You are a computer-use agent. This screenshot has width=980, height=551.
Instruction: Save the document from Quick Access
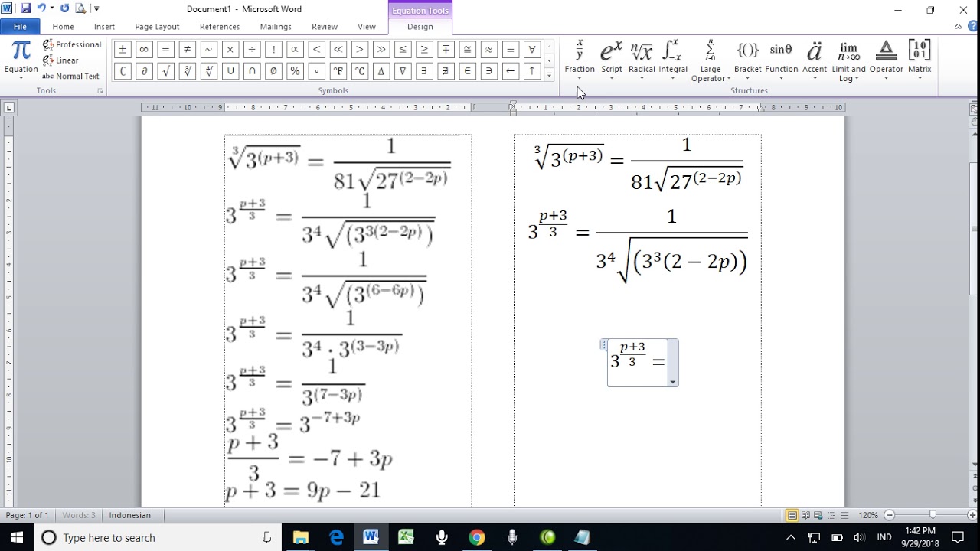pyautogui.click(x=25, y=8)
